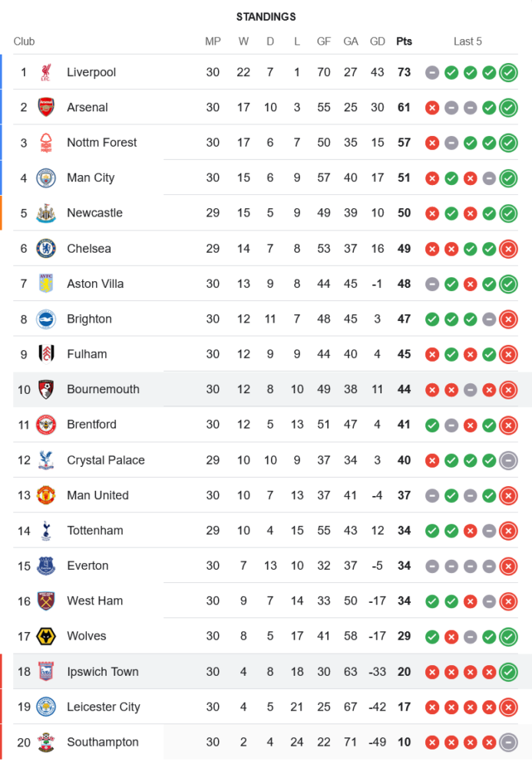Click the GD column header
The width and height of the screenshot is (532, 768).
coord(378,41)
